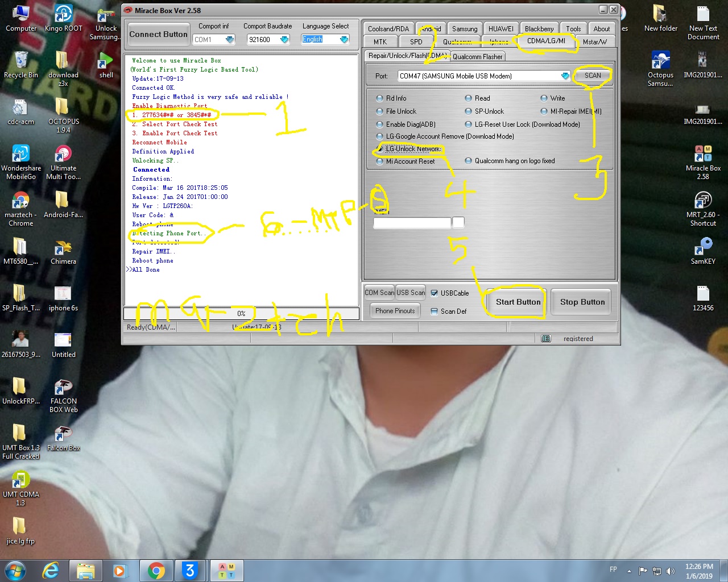728x582 pixels.
Task: Open Octopus Samsung desktop shortcut
Action: tap(660, 69)
